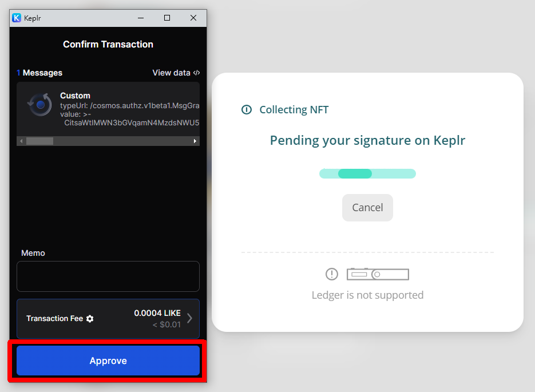Click the Ledger device icon
Screen dimensions: 535x392
[378, 274]
